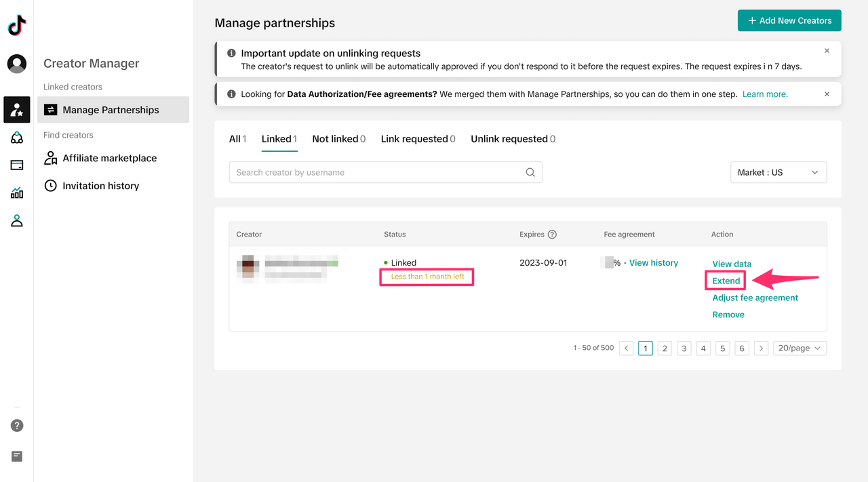The width and height of the screenshot is (868, 482).
Task: Click the TikTok logo icon
Action: coord(17,26)
